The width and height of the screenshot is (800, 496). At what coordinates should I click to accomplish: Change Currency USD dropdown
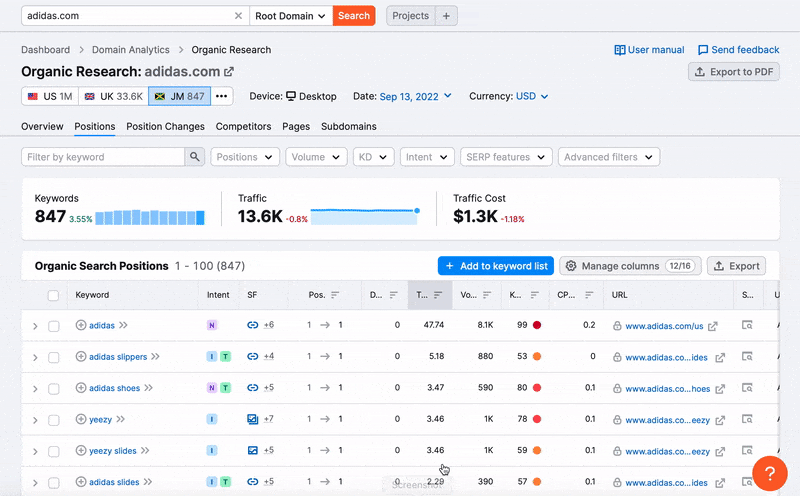pyautogui.click(x=532, y=96)
